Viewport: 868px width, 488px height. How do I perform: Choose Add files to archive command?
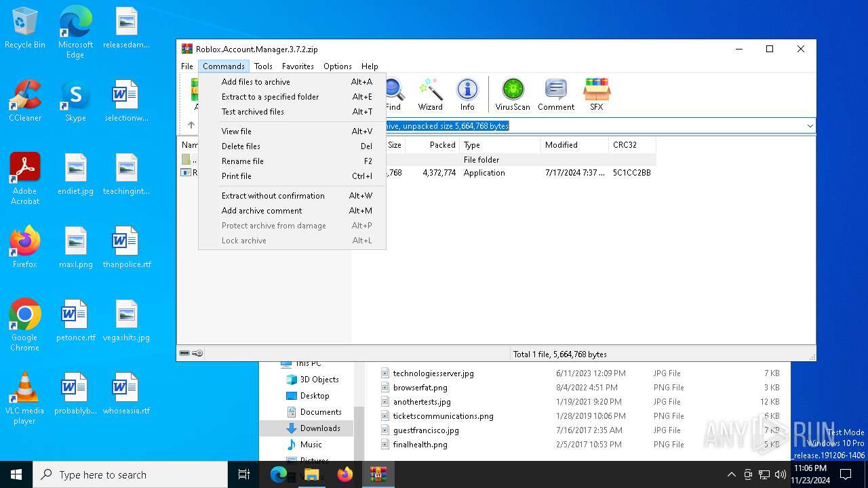pyautogui.click(x=292, y=82)
